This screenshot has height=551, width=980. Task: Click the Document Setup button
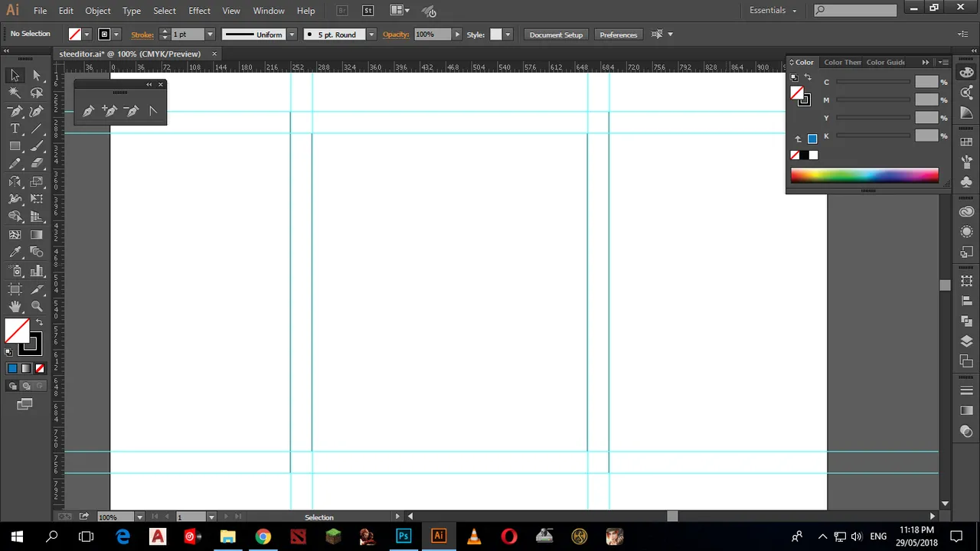click(x=556, y=34)
